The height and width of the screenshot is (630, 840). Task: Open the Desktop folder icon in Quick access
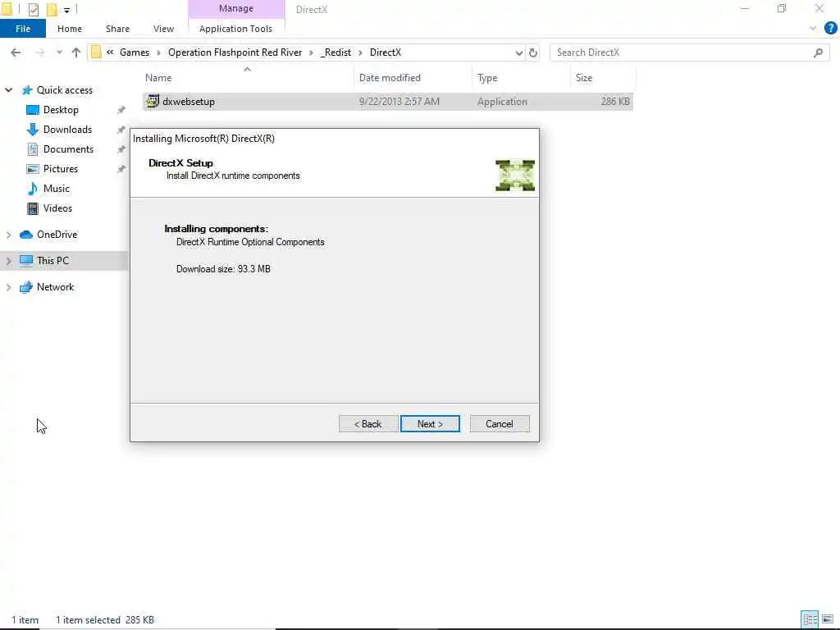pyautogui.click(x=33, y=110)
